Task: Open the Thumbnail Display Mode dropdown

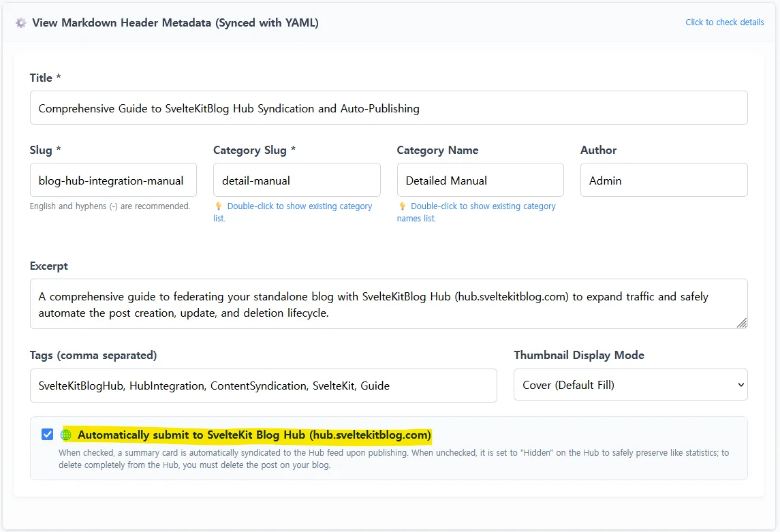Action: [630, 385]
